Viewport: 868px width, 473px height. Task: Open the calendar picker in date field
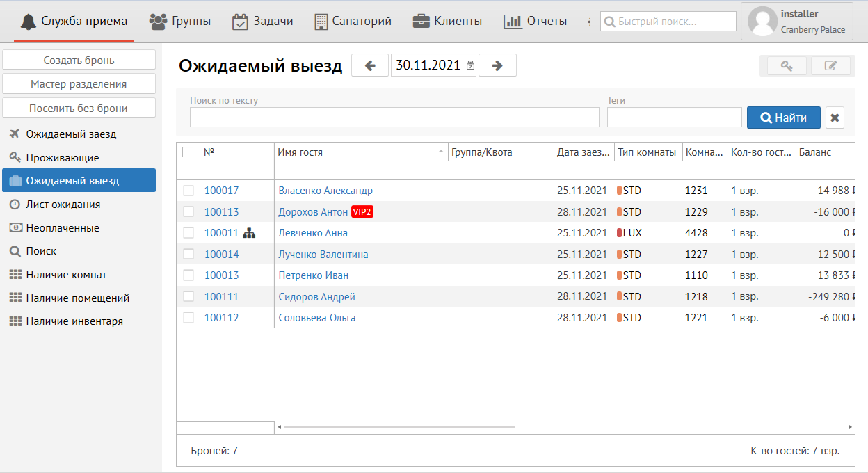point(470,65)
